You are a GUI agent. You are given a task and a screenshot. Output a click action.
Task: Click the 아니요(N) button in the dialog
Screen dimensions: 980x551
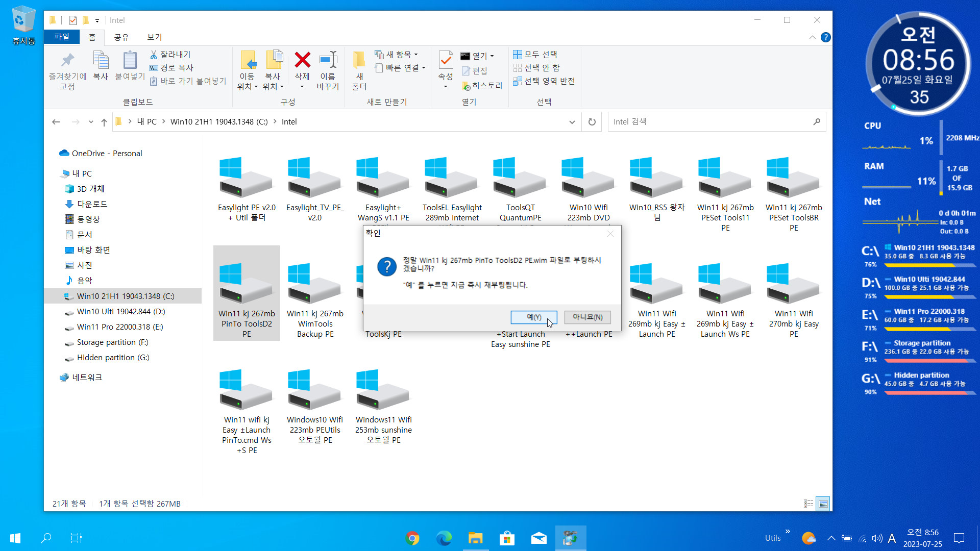point(587,317)
